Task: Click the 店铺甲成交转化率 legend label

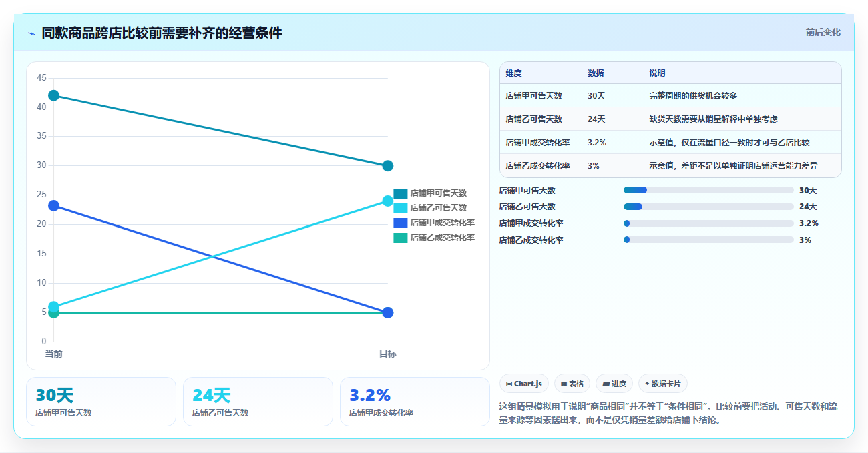Action: pyautogui.click(x=443, y=223)
